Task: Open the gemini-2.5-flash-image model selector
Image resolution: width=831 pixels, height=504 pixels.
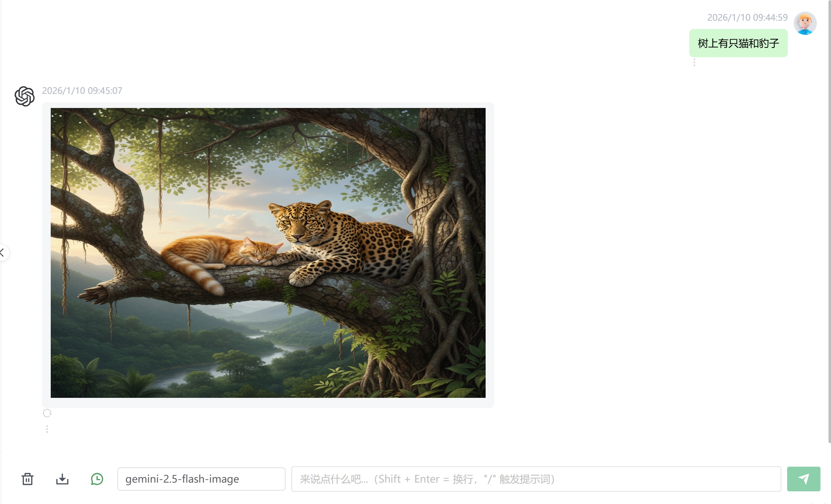Action: pos(201,479)
